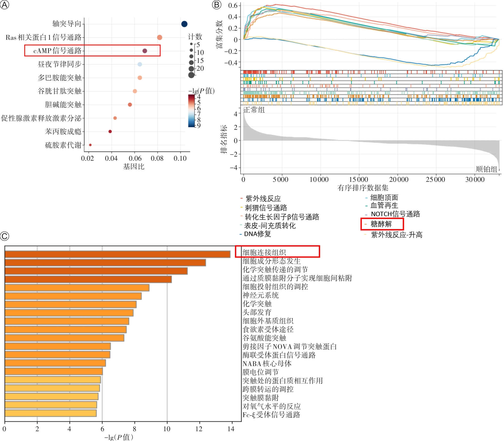Click the DNA修复 legend item
The width and height of the screenshot is (504, 441).
pyautogui.click(x=257, y=234)
